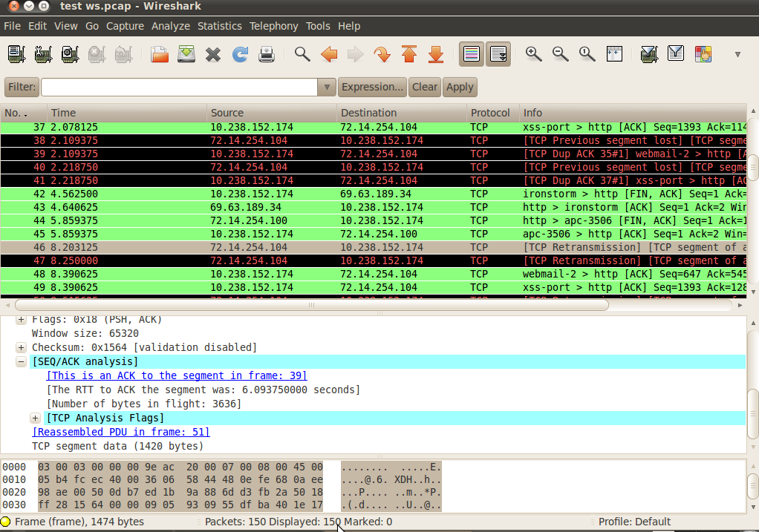Click the Filter: label button
This screenshot has height=532, width=759.
[22, 87]
